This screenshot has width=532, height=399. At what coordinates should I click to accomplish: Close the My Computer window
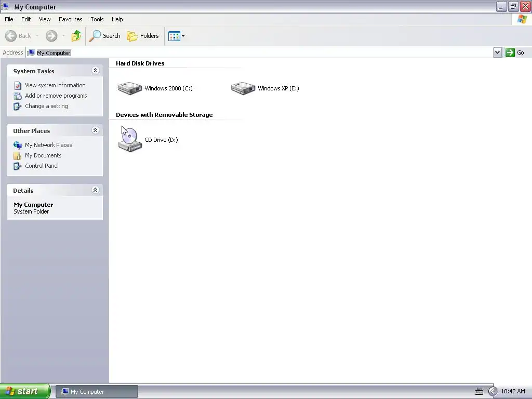[526, 6]
